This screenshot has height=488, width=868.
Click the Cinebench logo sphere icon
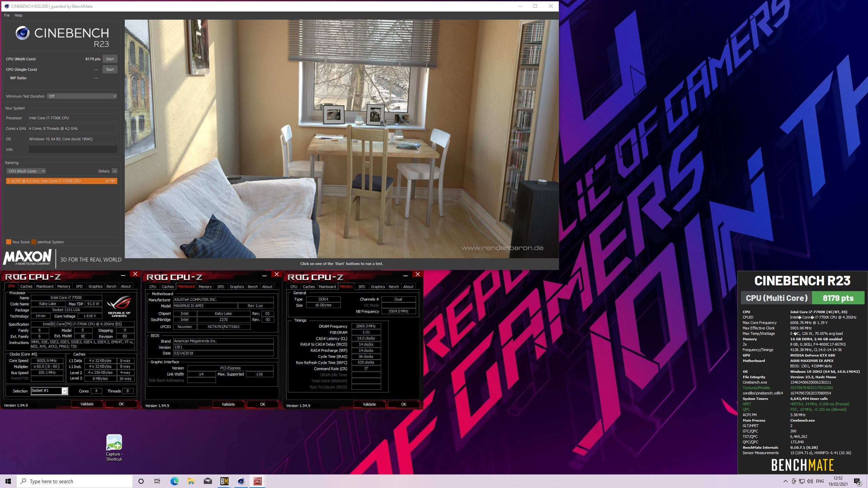[22, 33]
